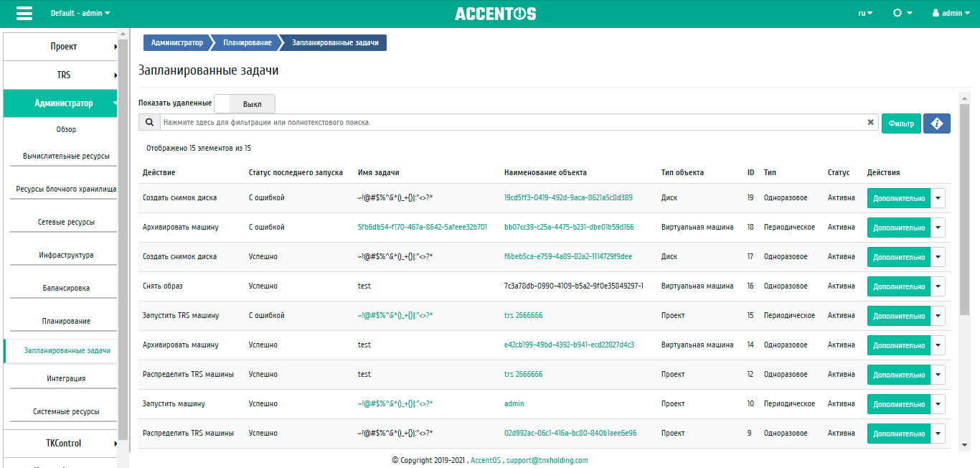Click the hamburger menu icon
980x468 pixels.
point(24,14)
